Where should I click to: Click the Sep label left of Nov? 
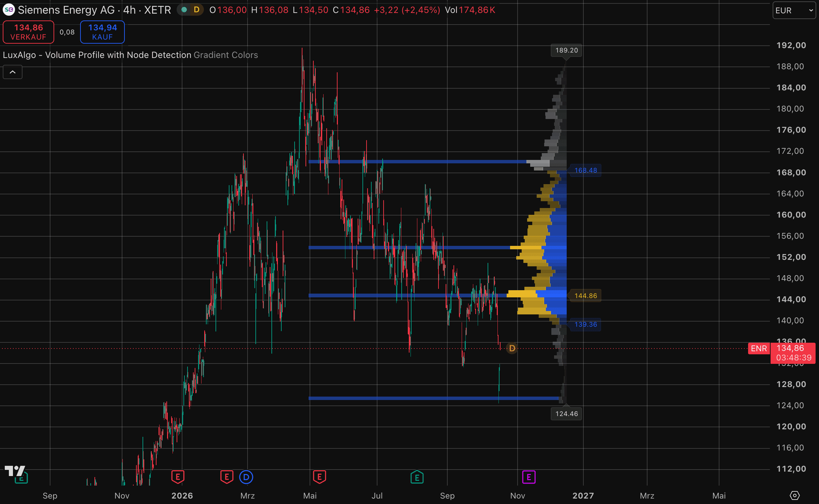(50, 495)
